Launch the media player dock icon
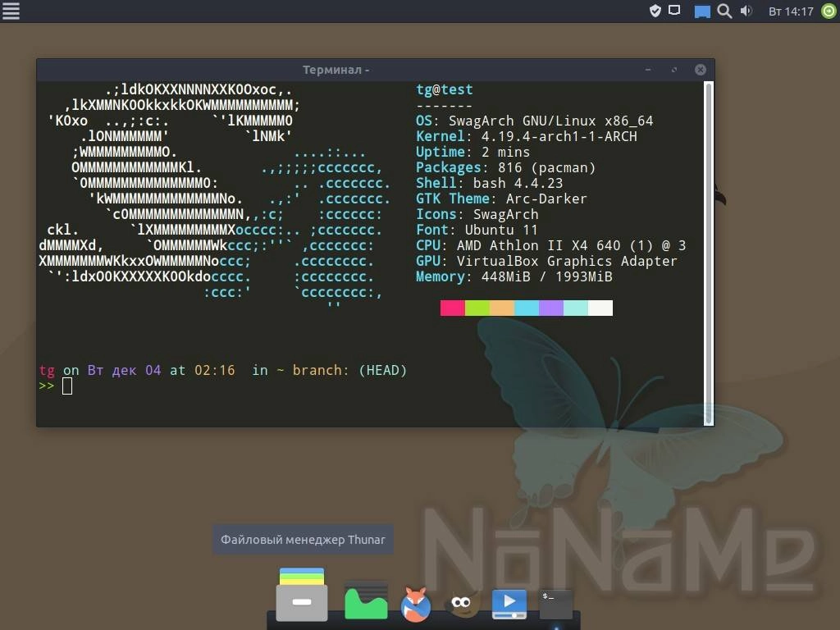This screenshot has width=840, height=630. pyautogui.click(x=509, y=604)
